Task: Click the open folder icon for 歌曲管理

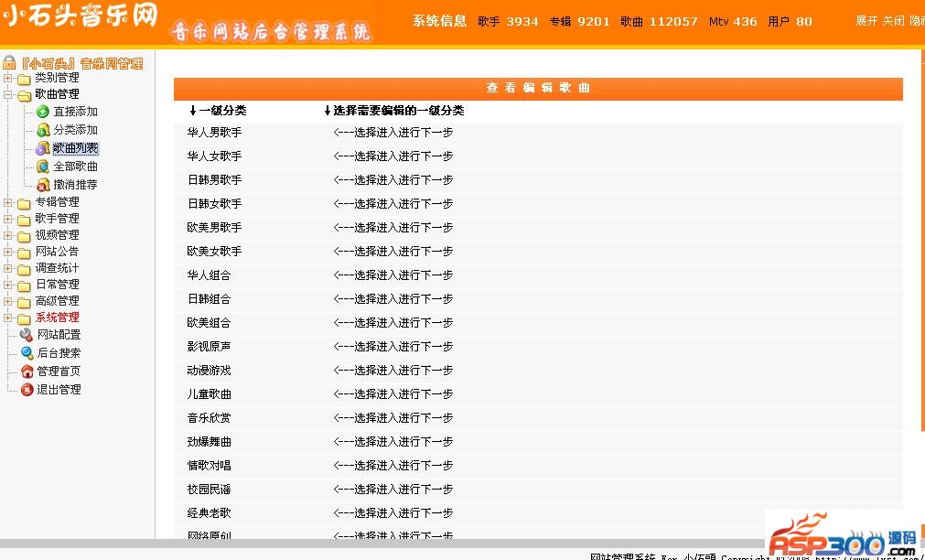Action: point(24,95)
